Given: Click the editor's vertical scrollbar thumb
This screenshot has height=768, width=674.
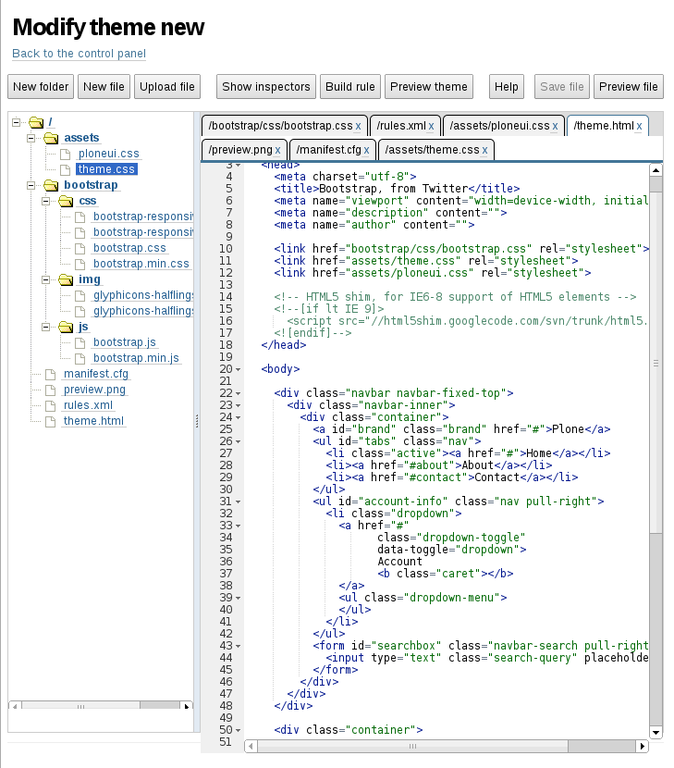Looking at the screenshot, I should 656,363.
